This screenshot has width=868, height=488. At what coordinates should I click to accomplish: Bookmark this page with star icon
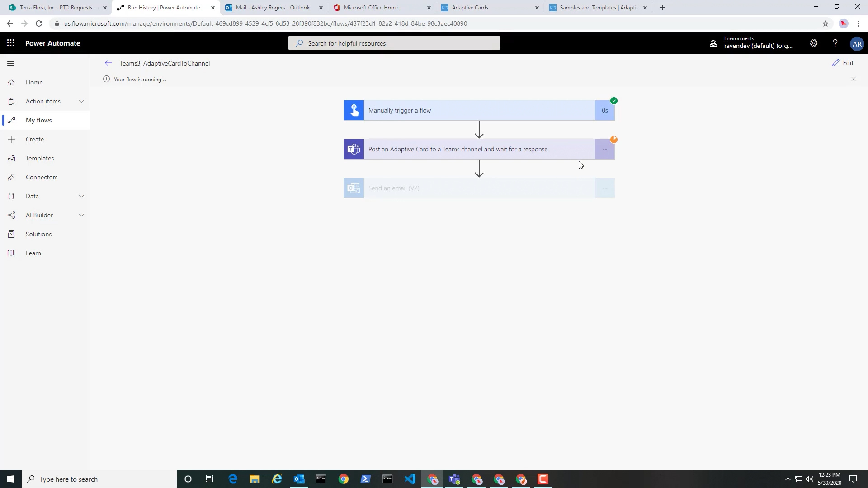click(x=826, y=23)
